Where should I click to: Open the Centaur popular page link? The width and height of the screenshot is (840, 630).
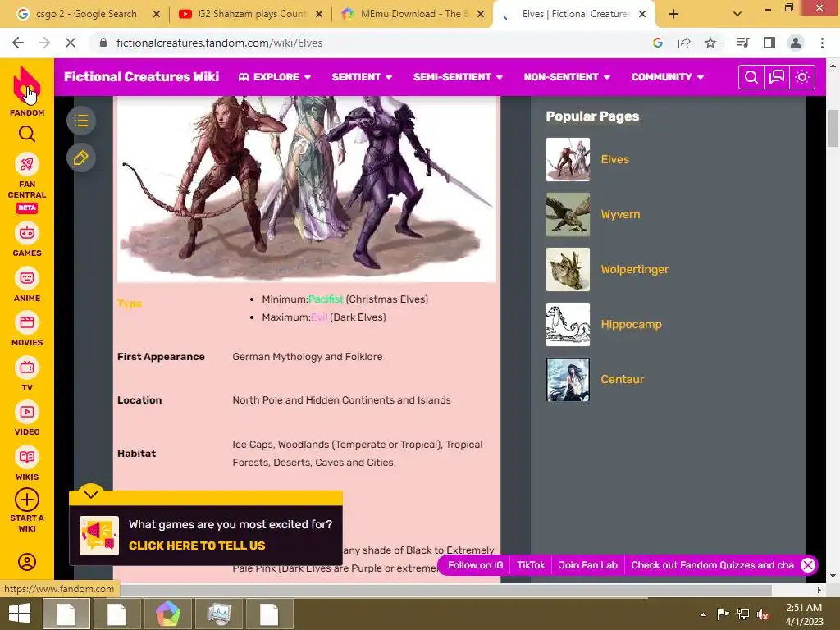pos(622,379)
